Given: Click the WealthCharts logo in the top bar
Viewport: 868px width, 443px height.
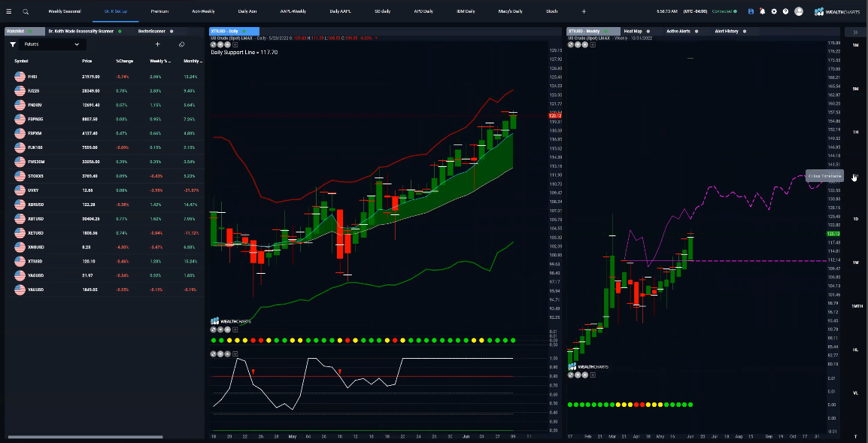Looking at the screenshot, I should click(838, 11).
